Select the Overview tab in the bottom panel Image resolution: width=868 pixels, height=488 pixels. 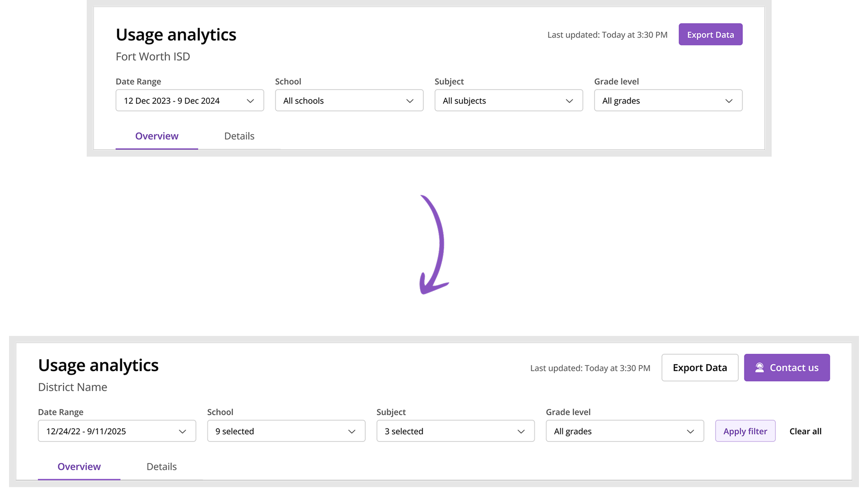pyautogui.click(x=79, y=466)
